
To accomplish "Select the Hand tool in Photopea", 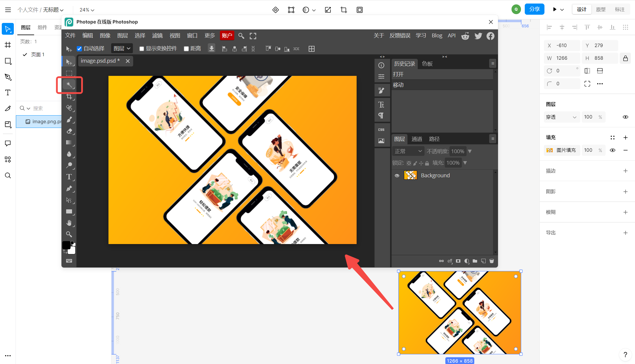I will (x=69, y=223).
